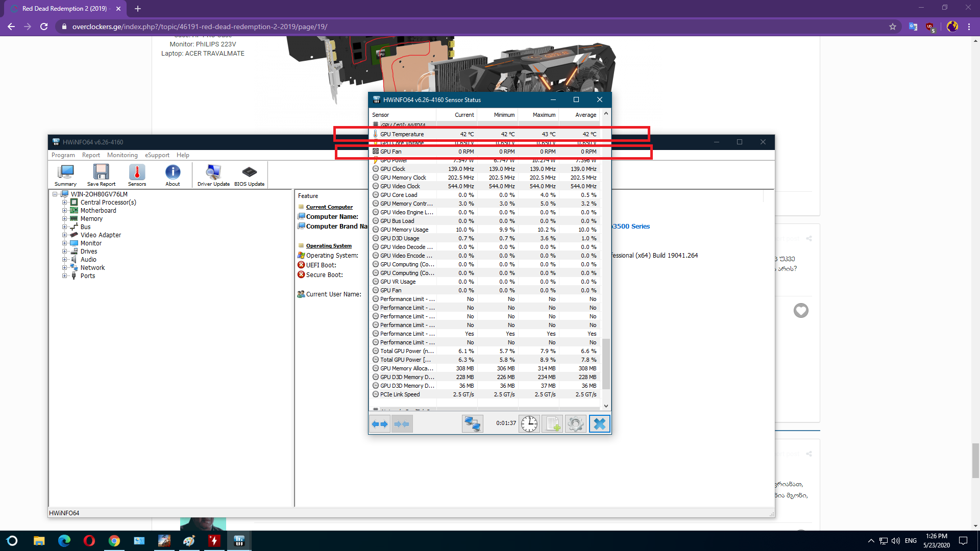Viewport: 980px width, 551px height.
Task: Open the Monitoring menu
Action: [x=122, y=155]
